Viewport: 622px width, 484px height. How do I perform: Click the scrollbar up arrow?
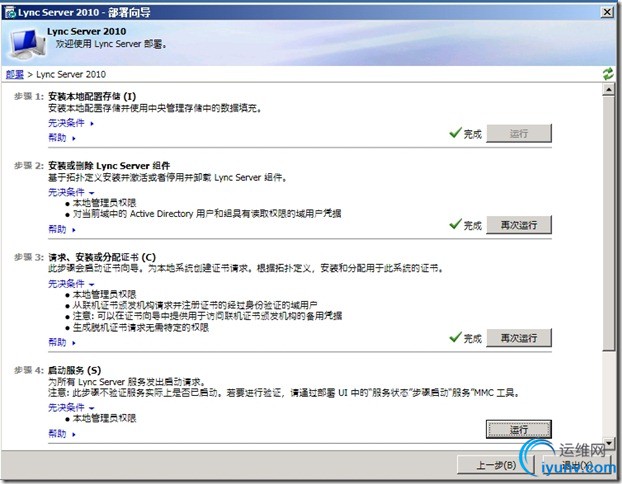point(609,90)
